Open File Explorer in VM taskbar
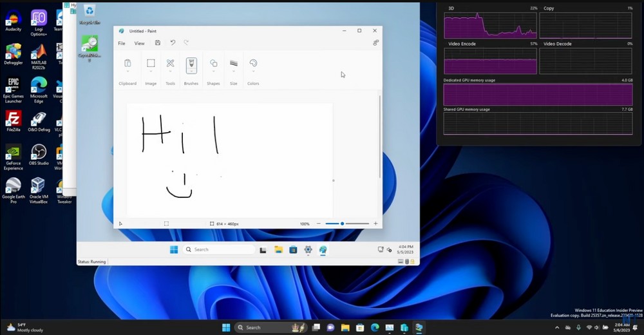This screenshot has width=644, height=335. pos(278,250)
